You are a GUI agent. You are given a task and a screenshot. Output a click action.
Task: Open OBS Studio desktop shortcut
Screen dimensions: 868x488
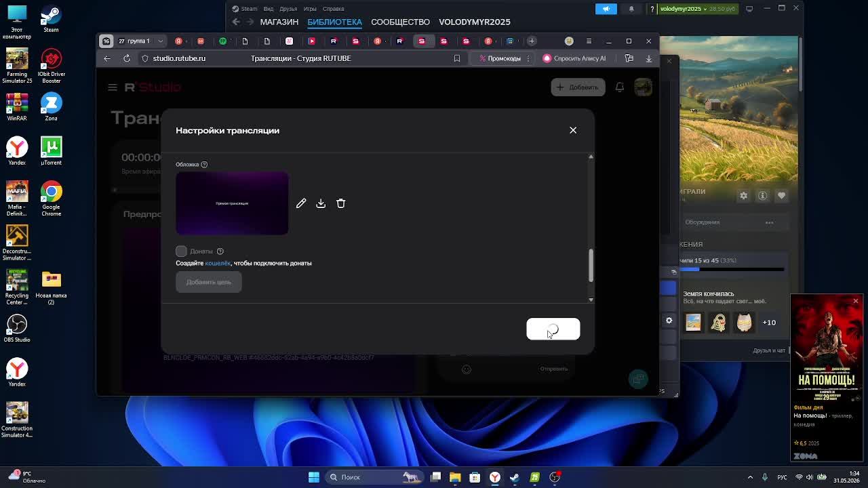click(x=17, y=329)
